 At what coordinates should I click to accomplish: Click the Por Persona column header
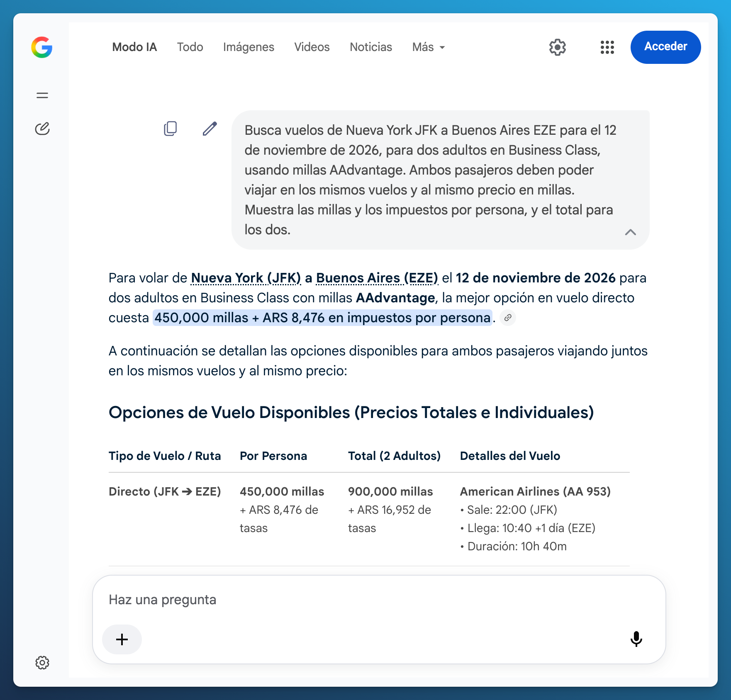pos(273,456)
